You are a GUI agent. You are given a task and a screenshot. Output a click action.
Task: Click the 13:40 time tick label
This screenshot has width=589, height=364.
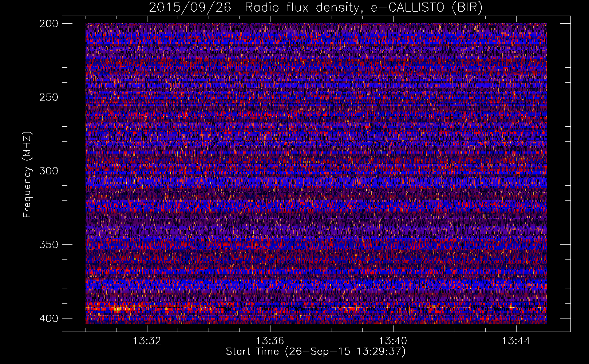pos(393,341)
